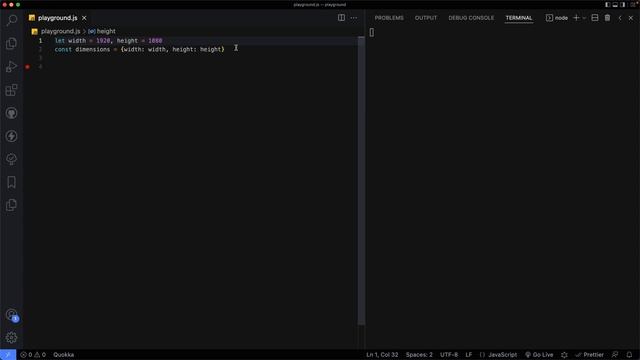Click the panel chevron arrow icon
This screenshot has width=640, height=360.
coord(620,18)
